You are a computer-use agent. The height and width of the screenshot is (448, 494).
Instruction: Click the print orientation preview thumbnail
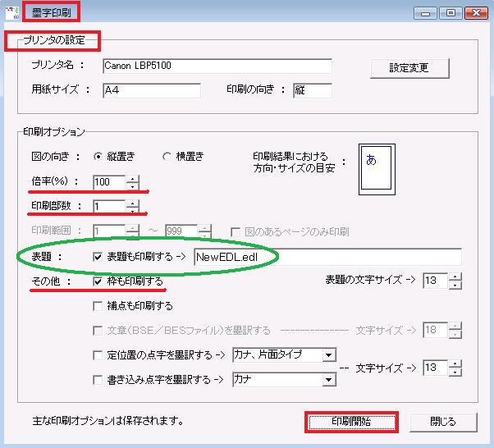(377, 170)
